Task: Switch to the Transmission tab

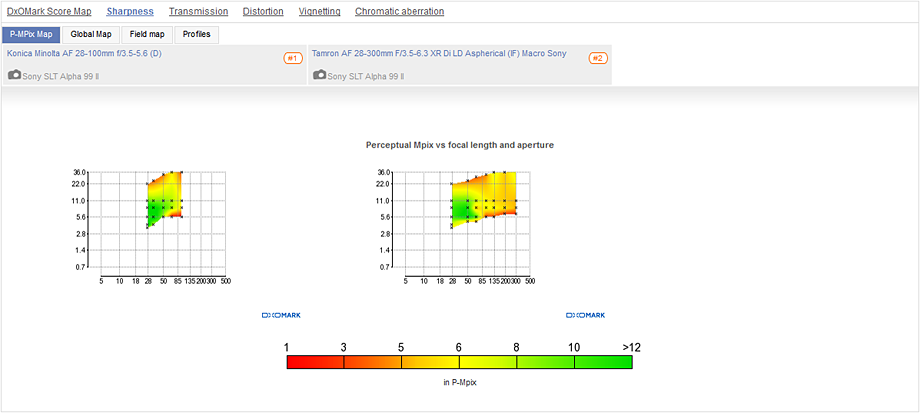Action: [198, 11]
